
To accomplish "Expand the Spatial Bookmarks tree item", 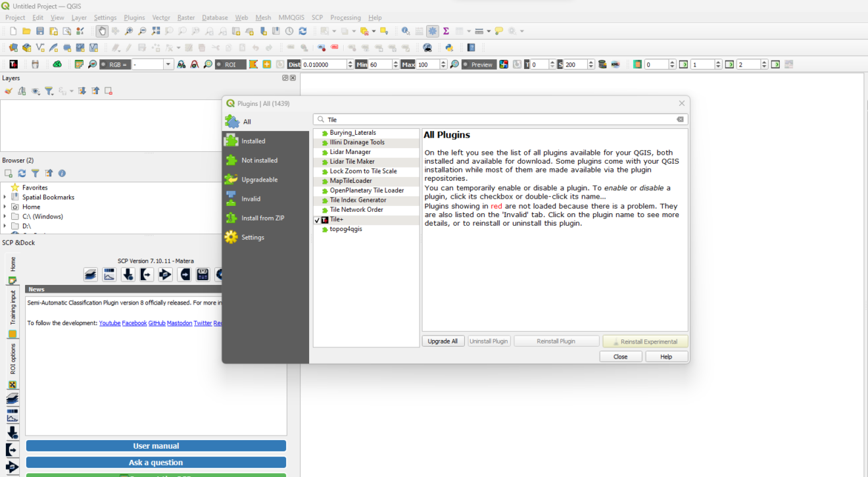I will coord(6,197).
